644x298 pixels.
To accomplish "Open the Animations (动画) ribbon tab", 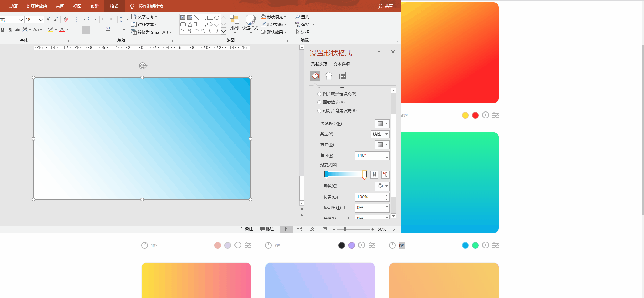I will coord(14,6).
